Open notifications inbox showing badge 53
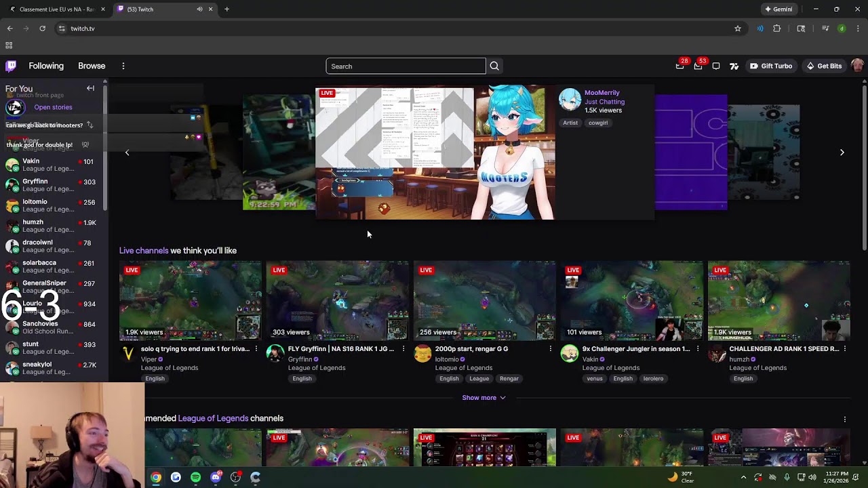The image size is (868, 488). point(698,66)
